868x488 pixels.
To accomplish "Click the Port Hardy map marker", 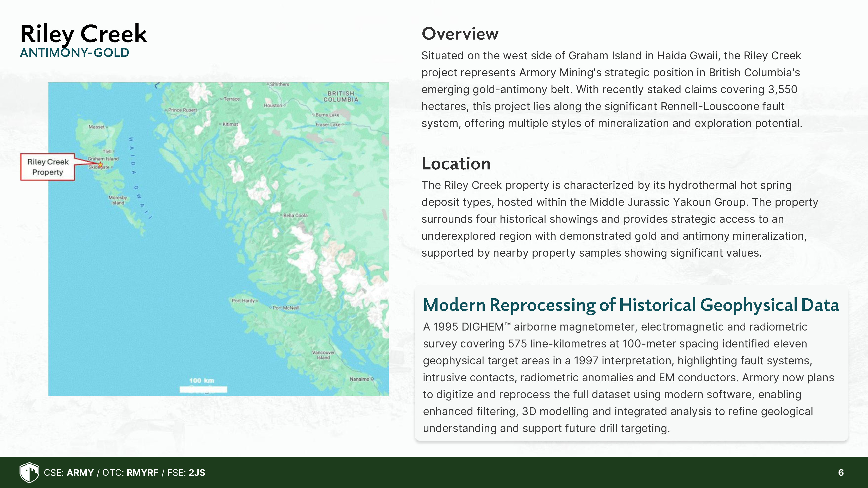I will 257,301.
